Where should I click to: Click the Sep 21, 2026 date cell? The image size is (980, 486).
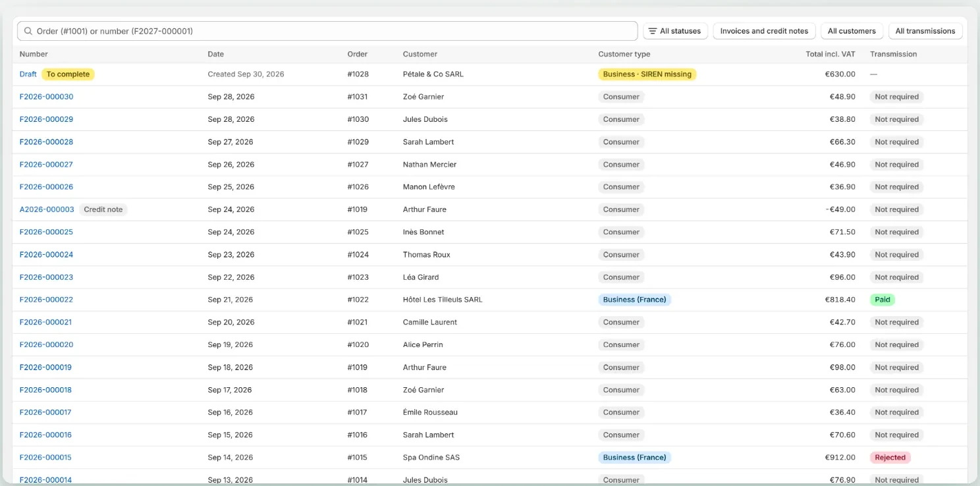click(x=231, y=300)
